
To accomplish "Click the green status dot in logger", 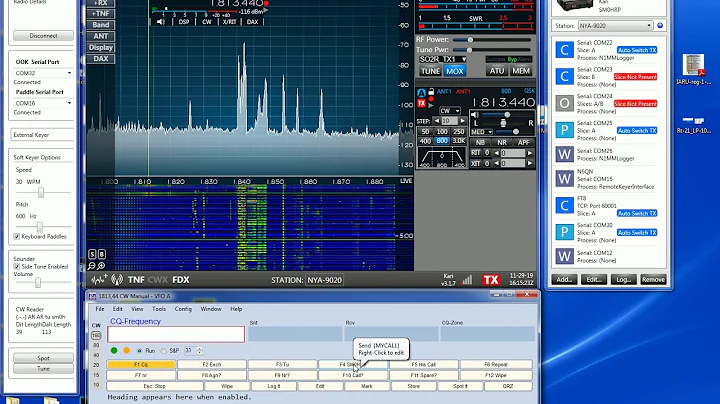I will pyautogui.click(x=114, y=350).
